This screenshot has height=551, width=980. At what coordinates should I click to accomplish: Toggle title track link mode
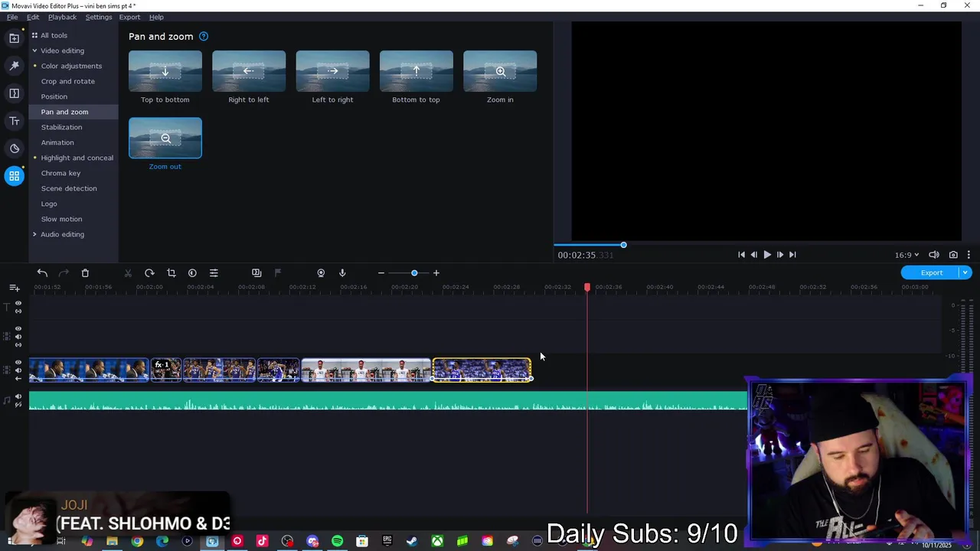(18, 311)
